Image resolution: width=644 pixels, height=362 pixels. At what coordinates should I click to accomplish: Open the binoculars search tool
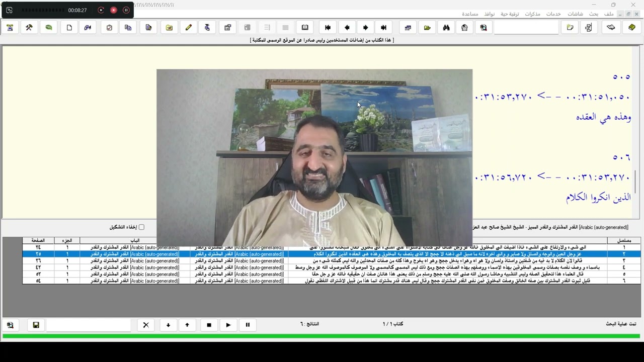(446, 28)
